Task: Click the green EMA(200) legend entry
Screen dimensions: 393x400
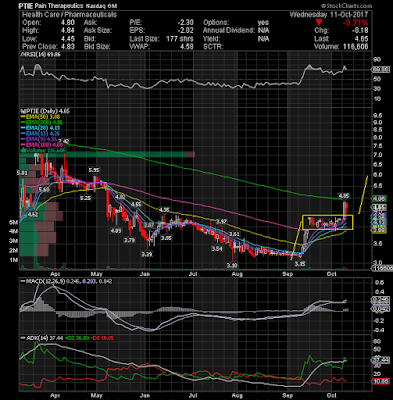Action: pos(42,122)
